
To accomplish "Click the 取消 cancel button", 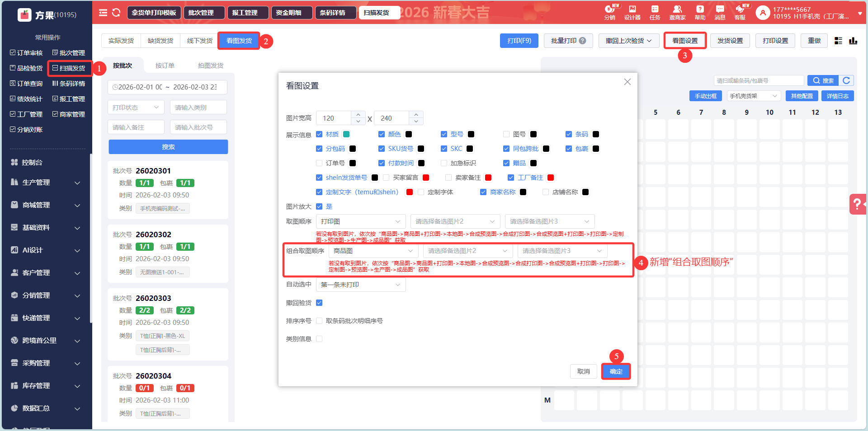I will [x=584, y=371].
